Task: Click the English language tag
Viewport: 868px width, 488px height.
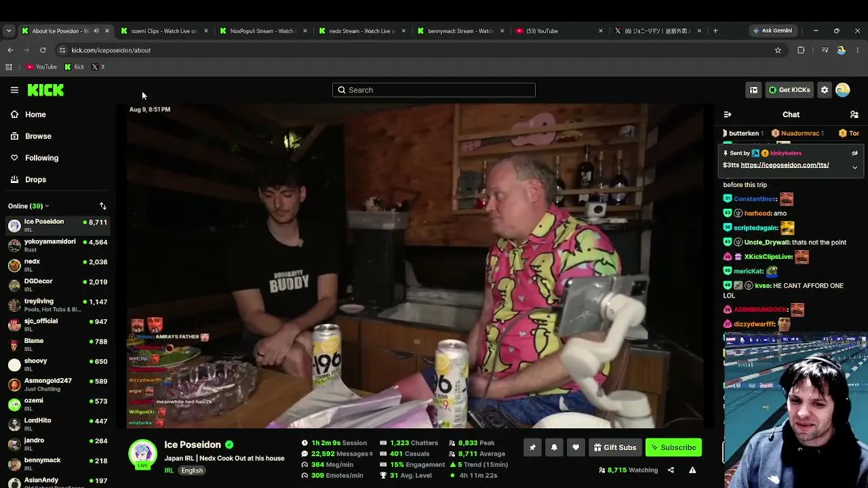Action: [x=192, y=470]
